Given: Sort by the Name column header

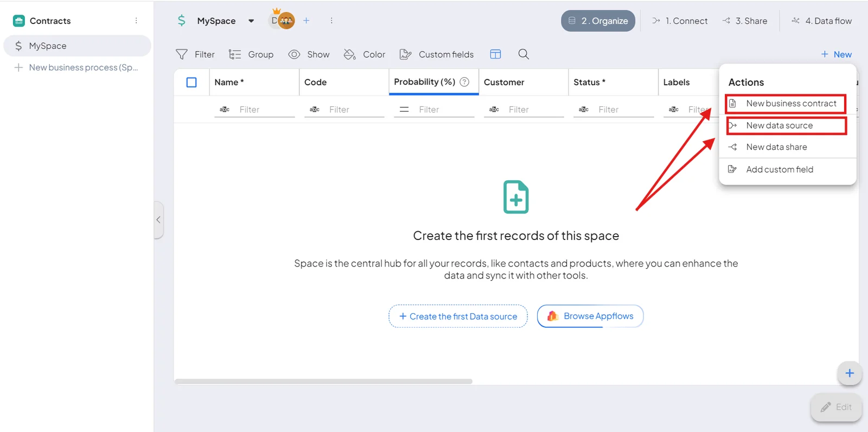Looking at the screenshot, I should pos(254,82).
